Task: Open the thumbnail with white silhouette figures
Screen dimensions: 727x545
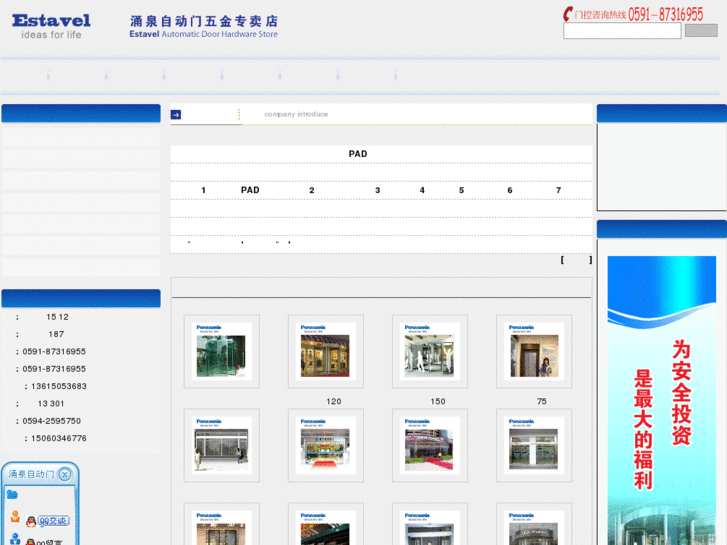Action: tap(430, 351)
